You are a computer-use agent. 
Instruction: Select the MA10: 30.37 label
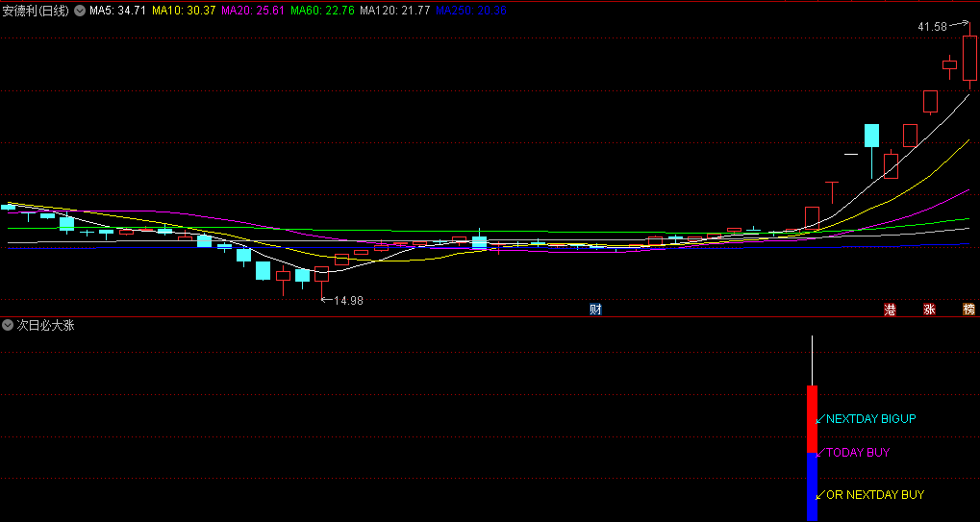184,11
